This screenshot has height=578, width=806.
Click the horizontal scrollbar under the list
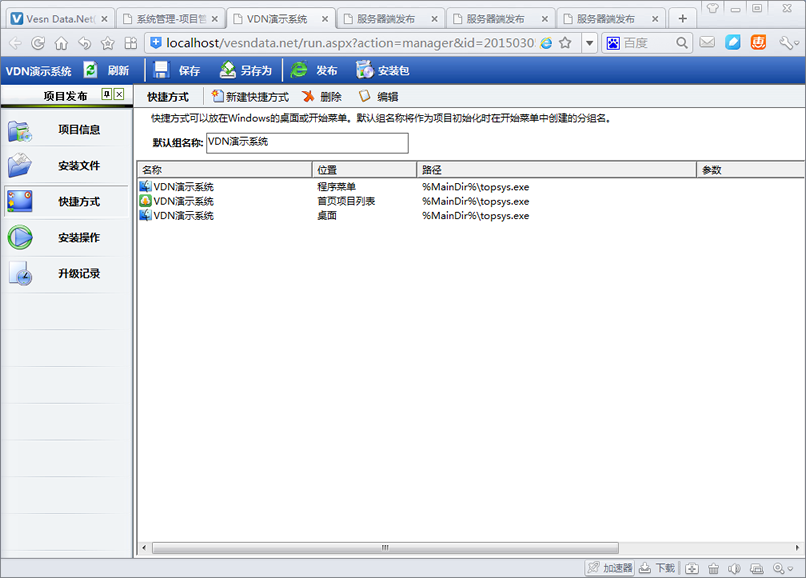[384, 548]
